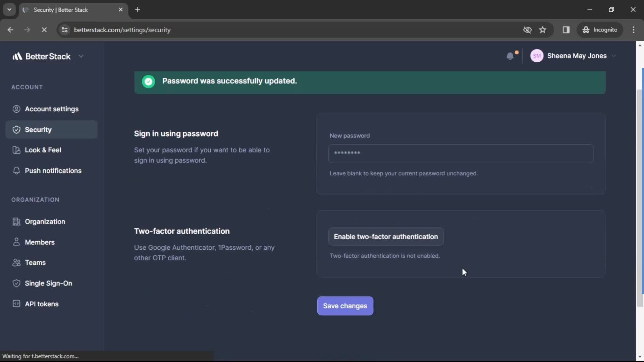Click the API tokens sidebar icon
Image resolution: width=644 pixels, height=362 pixels.
click(16, 304)
